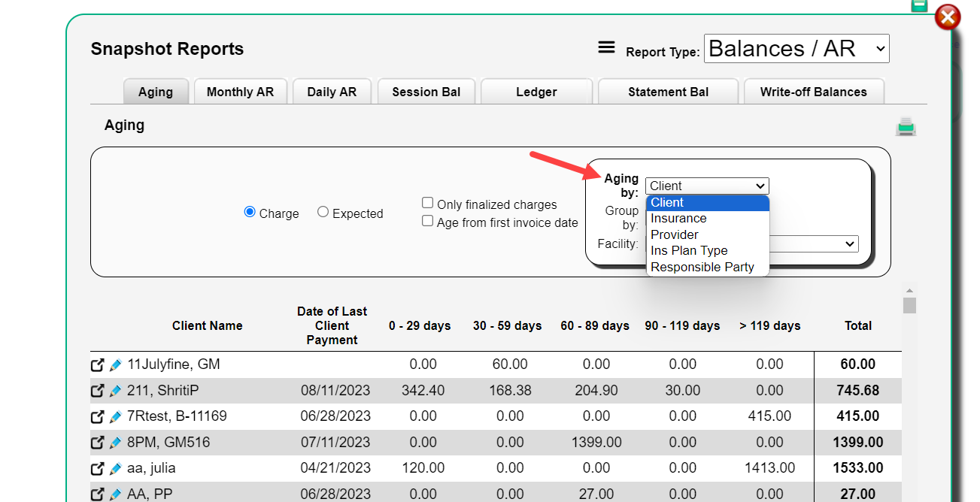This screenshot has width=980, height=502.
Task: Open external-link icon for 7Rtest, B-11169
Action: pyautogui.click(x=97, y=416)
